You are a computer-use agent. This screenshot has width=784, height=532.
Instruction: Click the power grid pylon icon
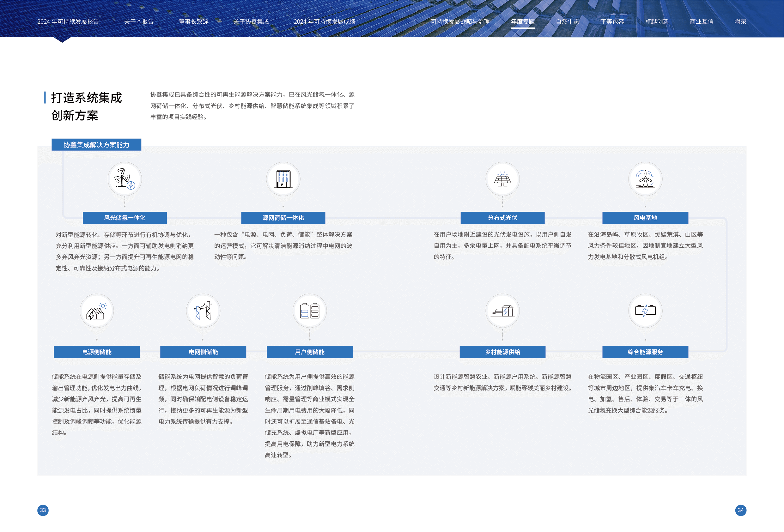click(x=203, y=311)
